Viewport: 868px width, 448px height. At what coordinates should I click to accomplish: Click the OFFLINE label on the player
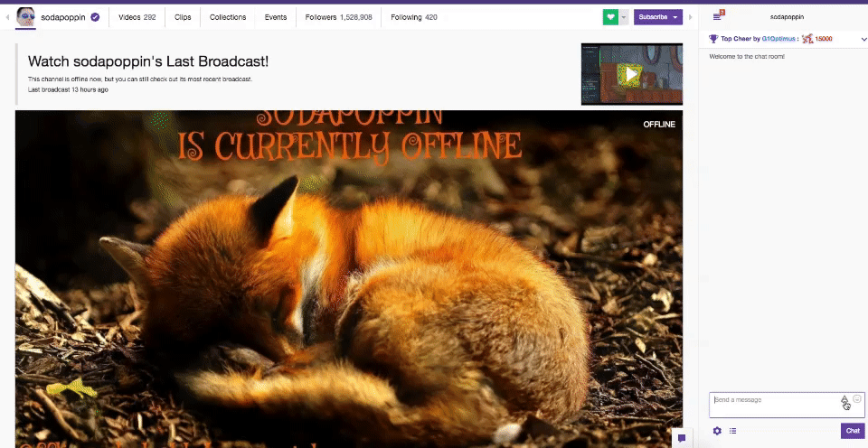coord(659,125)
